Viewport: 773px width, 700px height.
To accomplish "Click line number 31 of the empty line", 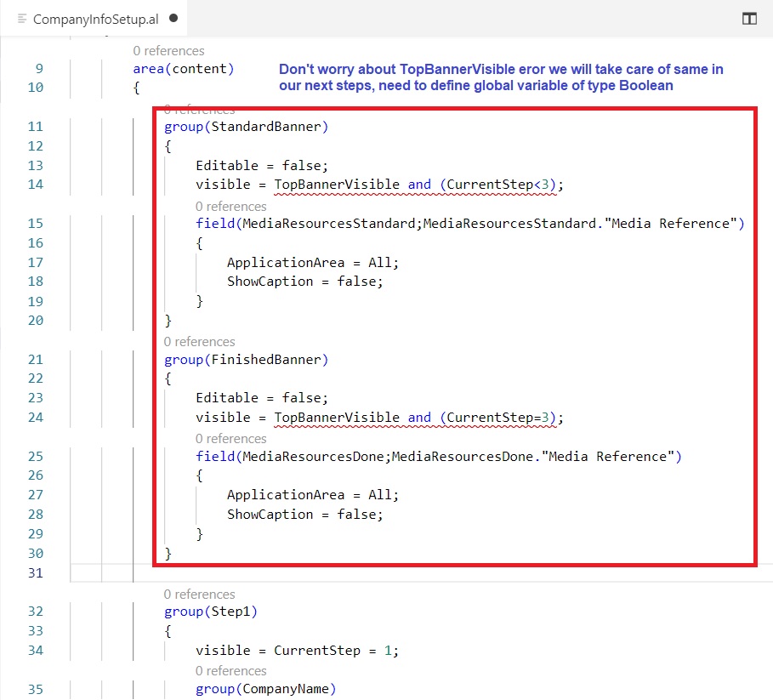I will tap(35, 573).
